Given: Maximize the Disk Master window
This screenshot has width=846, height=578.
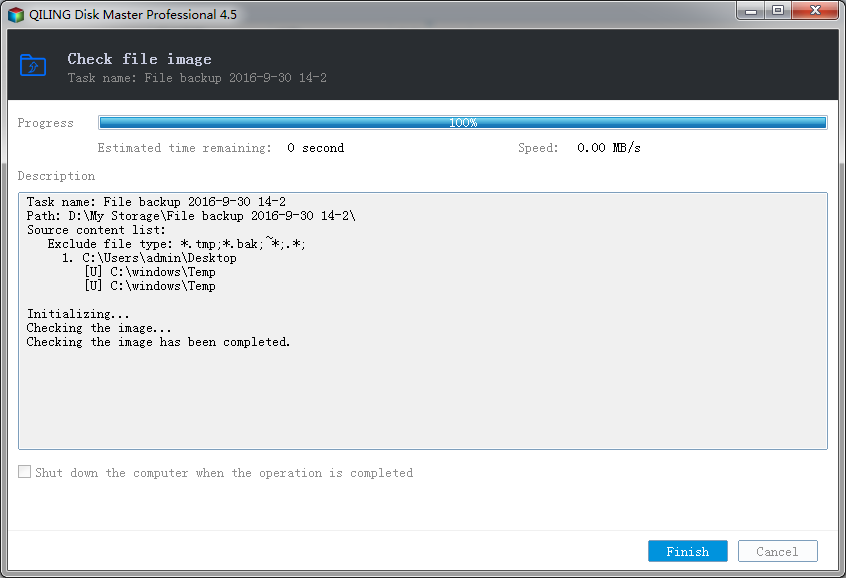Looking at the screenshot, I should (777, 11).
